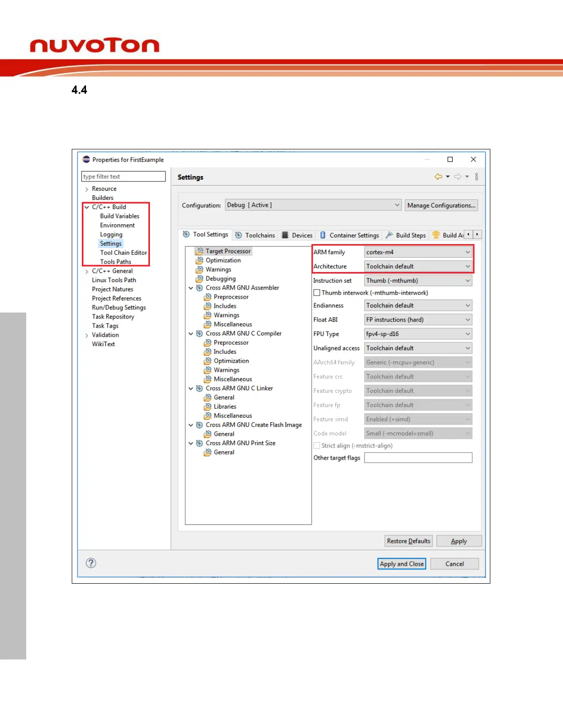Image resolution: width=563 pixels, height=728 pixels.
Task: Select Tools Paths in tree
Action: pyautogui.click(x=115, y=262)
